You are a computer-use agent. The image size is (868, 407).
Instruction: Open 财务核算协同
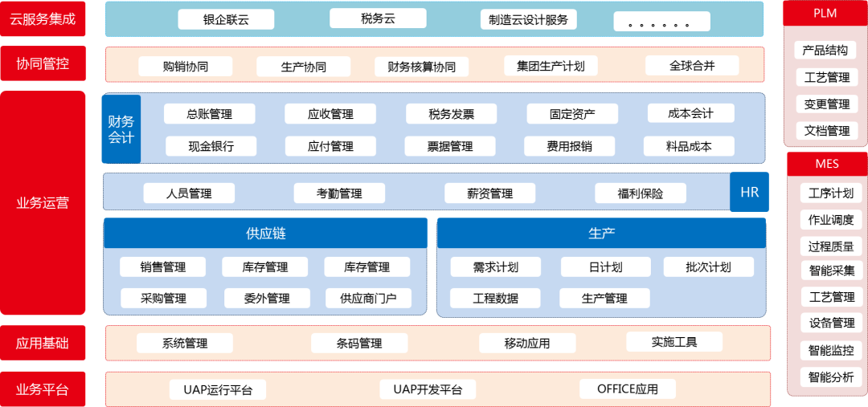click(422, 67)
